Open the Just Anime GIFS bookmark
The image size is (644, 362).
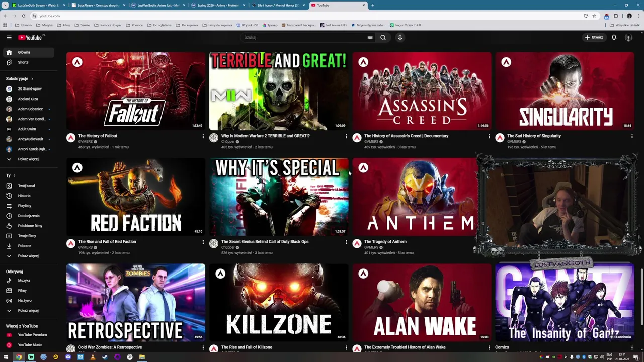tap(334, 25)
